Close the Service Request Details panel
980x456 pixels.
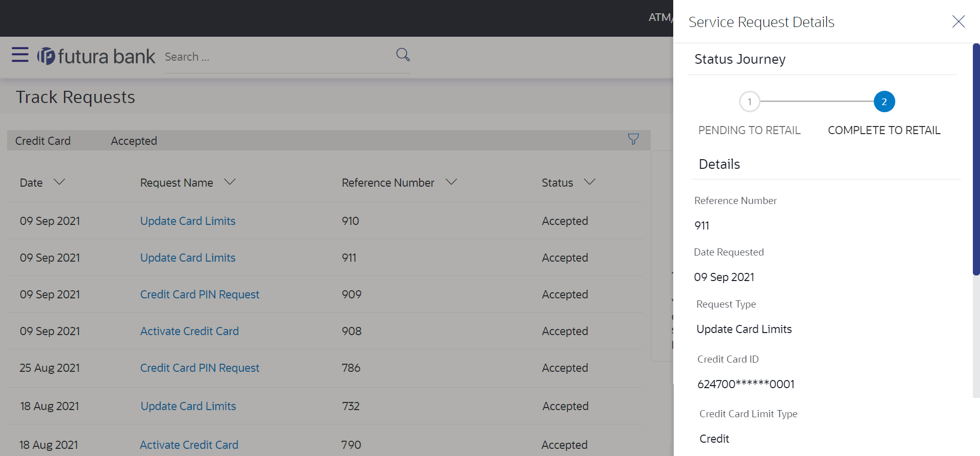(958, 21)
